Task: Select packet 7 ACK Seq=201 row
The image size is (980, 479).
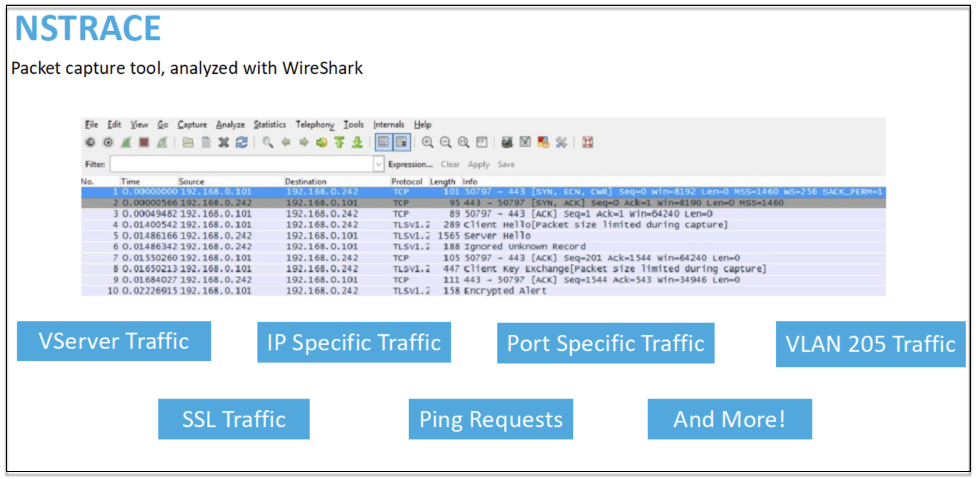Action: [x=483, y=257]
